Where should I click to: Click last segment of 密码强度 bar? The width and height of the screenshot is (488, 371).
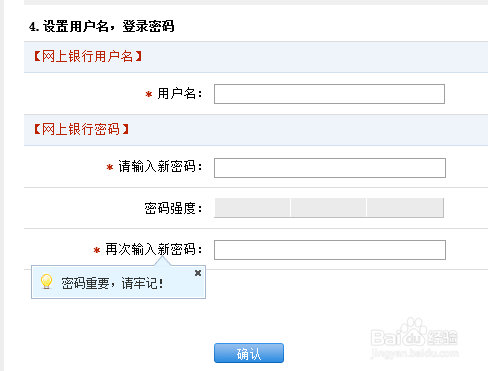(x=405, y=208)
